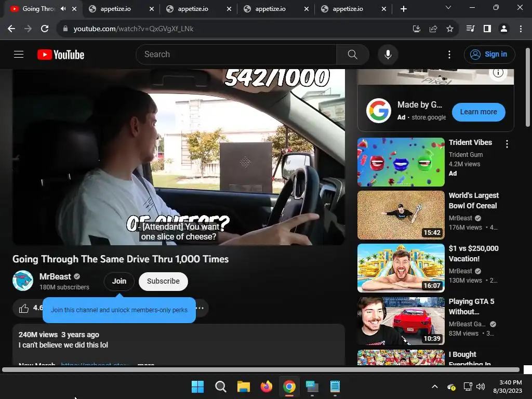Screen dimensions: 532x399
Task: Open File Explorer from taskbar
Action: pyautogui.click(x=243, y=387)
